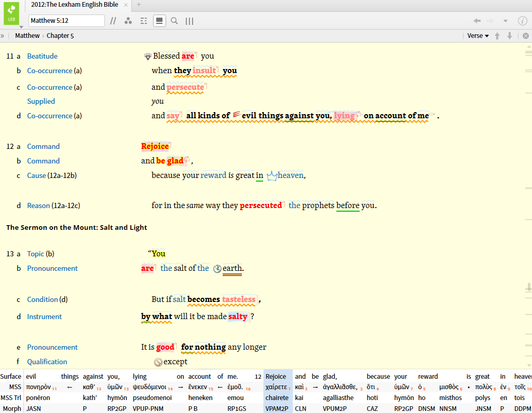Click the Salt and Light section heading
This screenshot has width=532, height=413.
tap(77, 228)
